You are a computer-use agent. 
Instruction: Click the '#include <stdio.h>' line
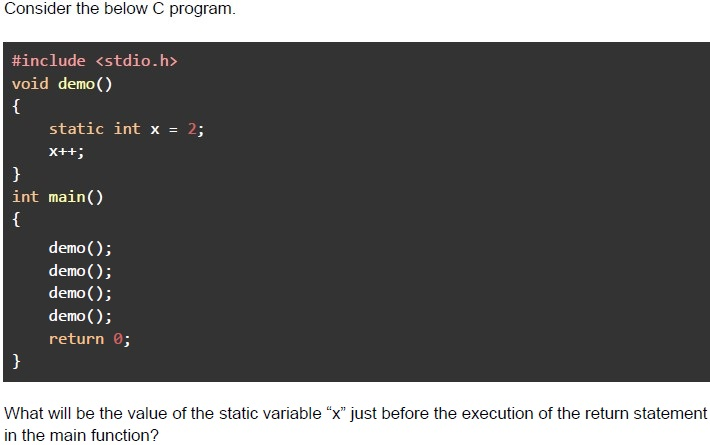point(95,61)
